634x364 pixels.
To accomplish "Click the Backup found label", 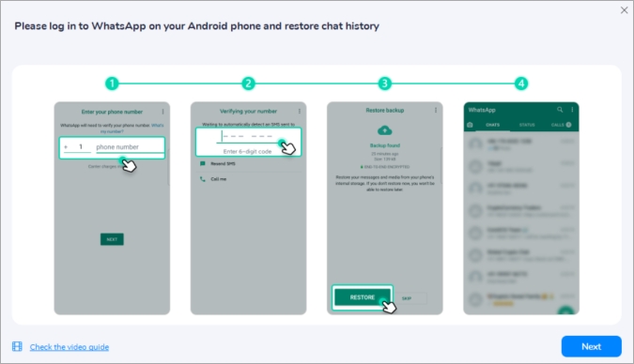I will [x=384, y=145].
